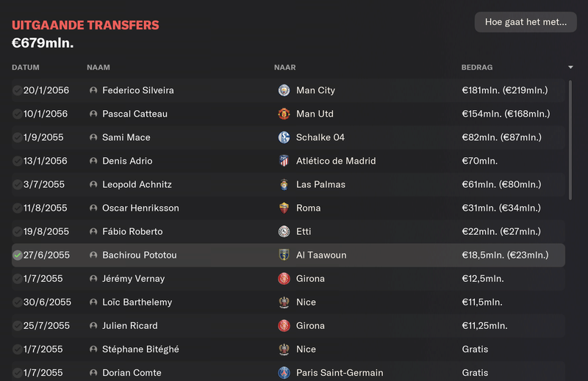This screenshot has height=381, width=588.
Task: Open the Girona link for Jérémy Vernay
Action: (x=310, y=279)
